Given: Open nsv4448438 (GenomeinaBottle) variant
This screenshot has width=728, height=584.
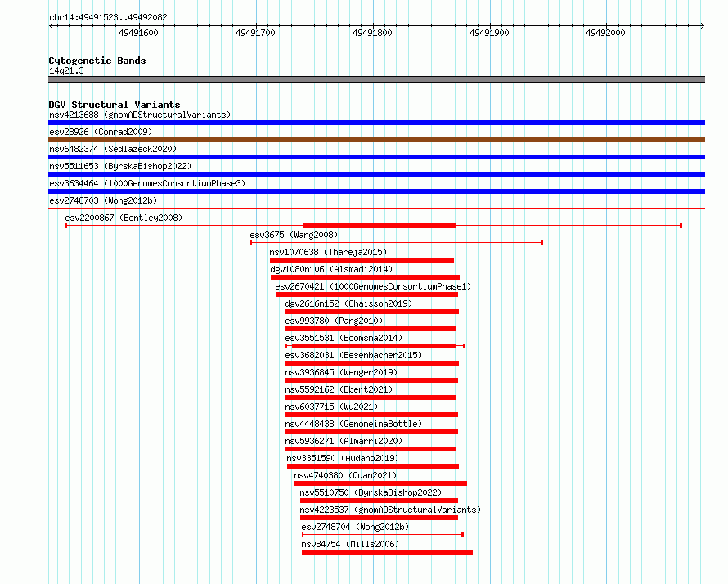Looking at the screenshot, I should 353,424.
